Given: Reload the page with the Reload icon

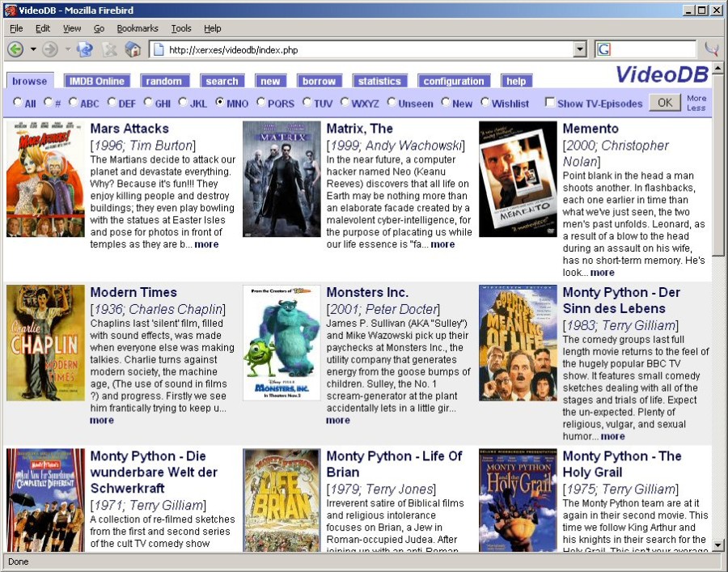Looking at the screenshot, I should (84, 49).
